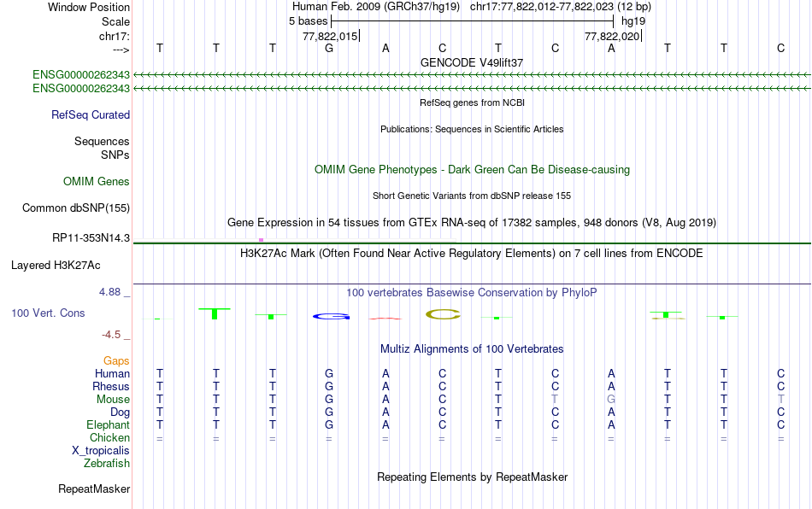Image resolution: width=812 pixels, height=509 pixels.
Task: Open the RefSeq genes from NCBI title
Action: tap(472, 103)
